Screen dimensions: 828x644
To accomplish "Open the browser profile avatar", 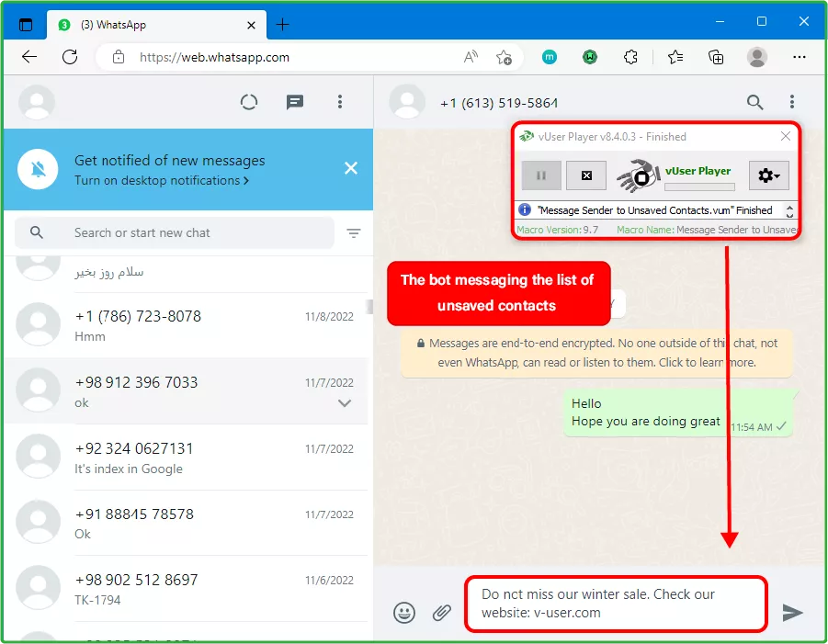I will coord(756,57).
